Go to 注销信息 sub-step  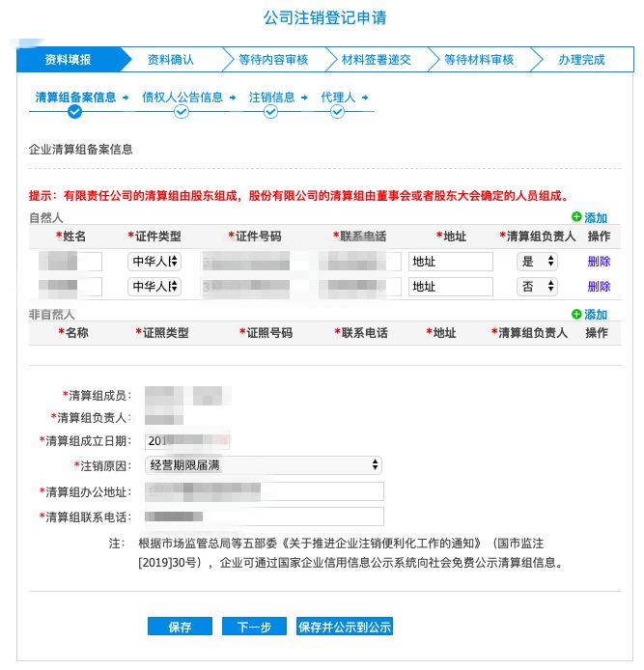pos(271,98)
